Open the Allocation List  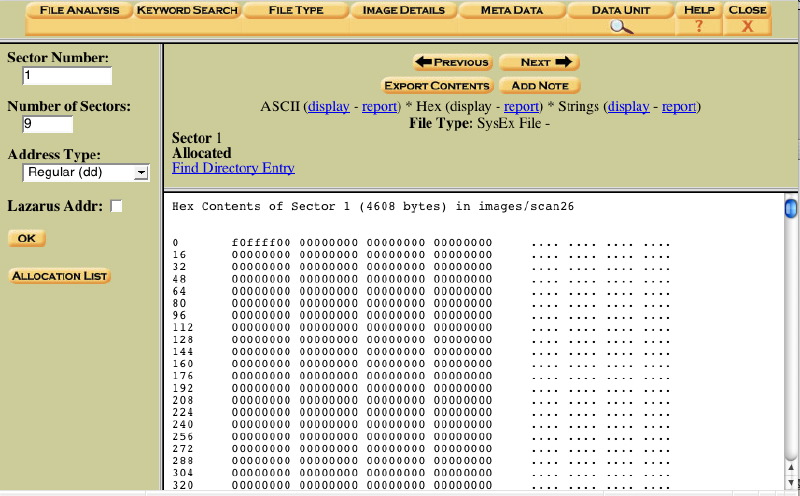(x=60, y=276)
